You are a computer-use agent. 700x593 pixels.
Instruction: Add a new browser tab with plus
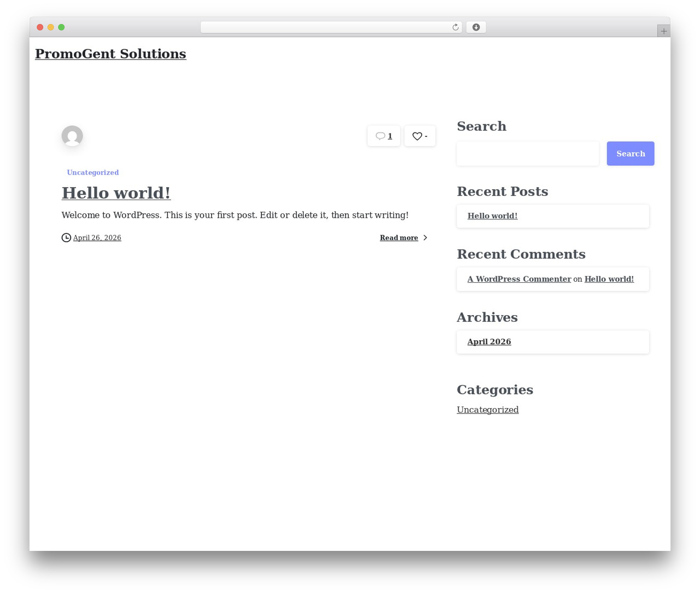[x=663, y=31]
